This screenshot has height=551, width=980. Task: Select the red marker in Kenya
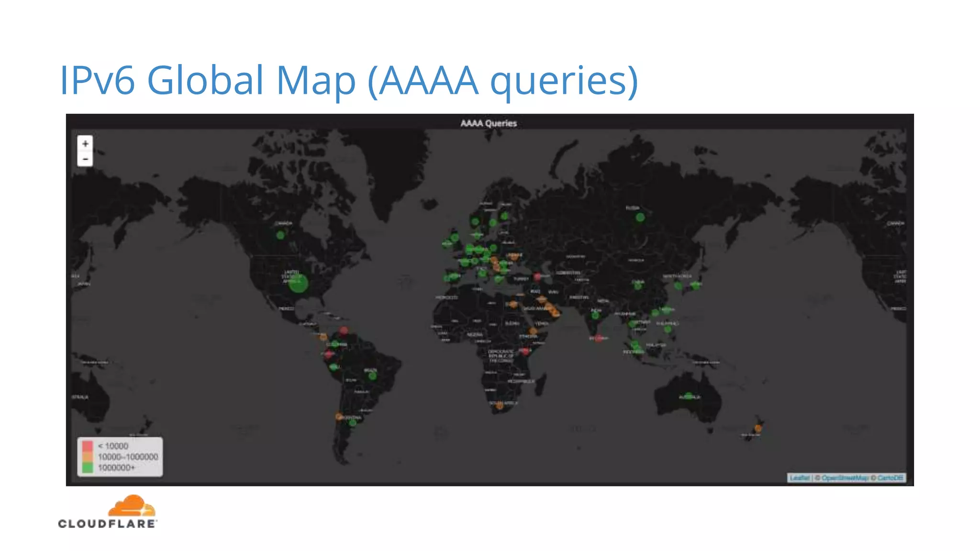tap(525, 352)
